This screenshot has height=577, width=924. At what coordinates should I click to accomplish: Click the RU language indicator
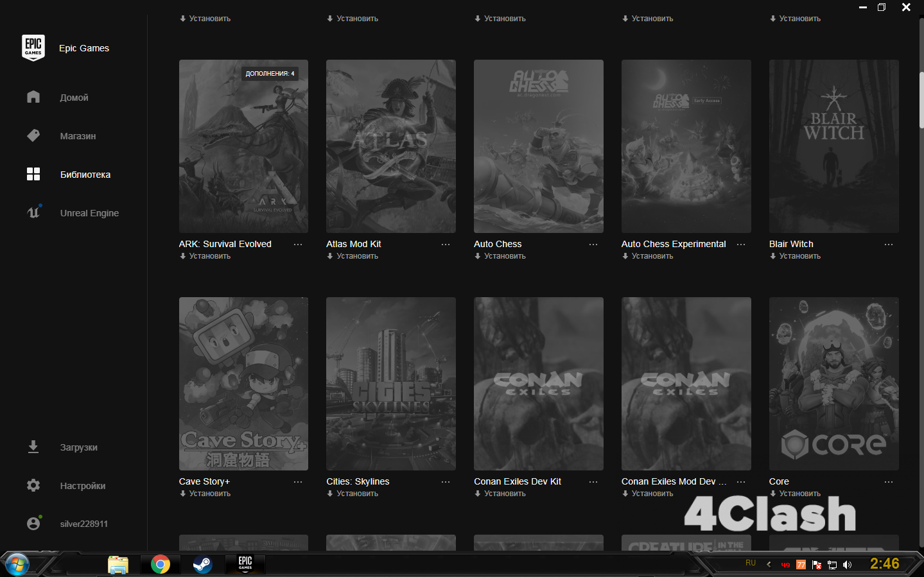click(751, 563)
